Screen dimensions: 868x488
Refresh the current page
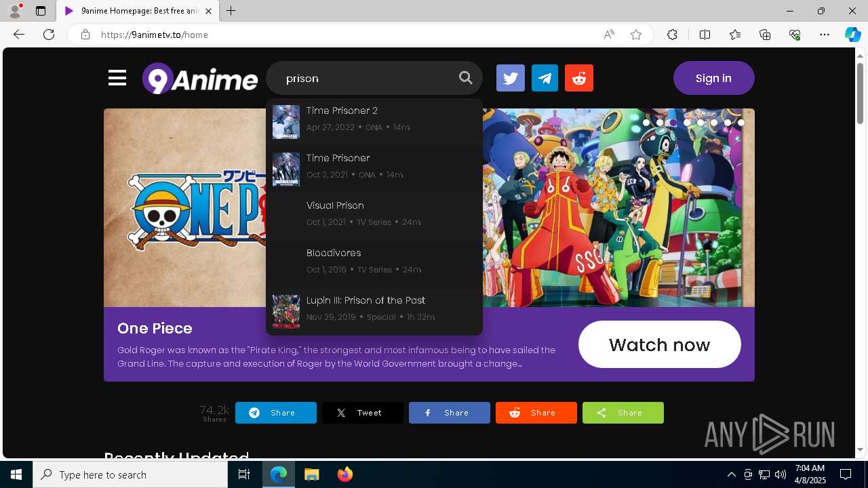point(49,35)
